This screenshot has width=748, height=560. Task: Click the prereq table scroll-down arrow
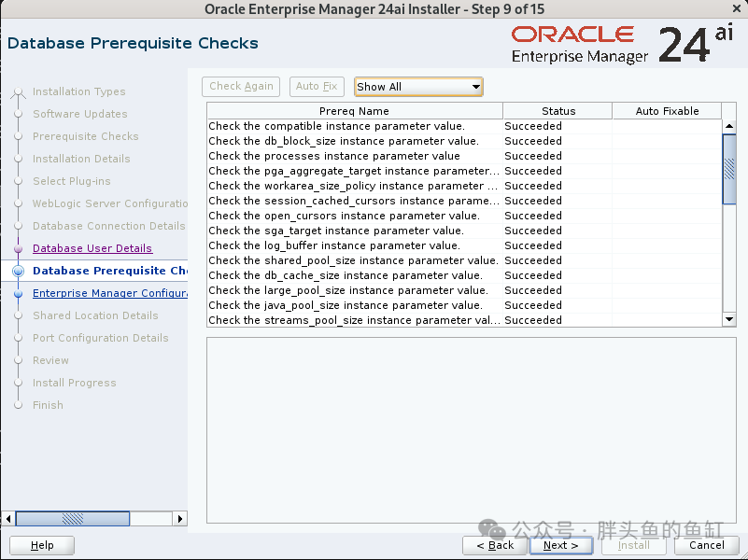[729, 319]
